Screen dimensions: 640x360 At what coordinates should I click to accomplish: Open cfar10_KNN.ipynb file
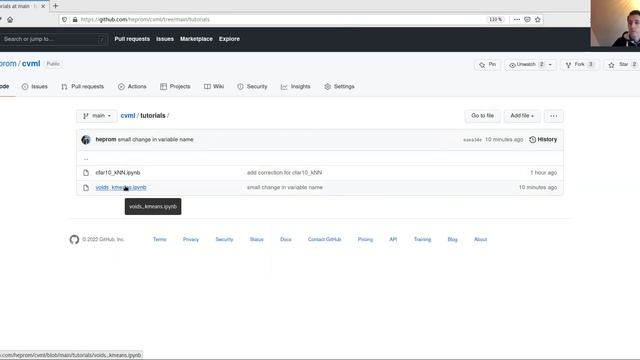[118, 173]
